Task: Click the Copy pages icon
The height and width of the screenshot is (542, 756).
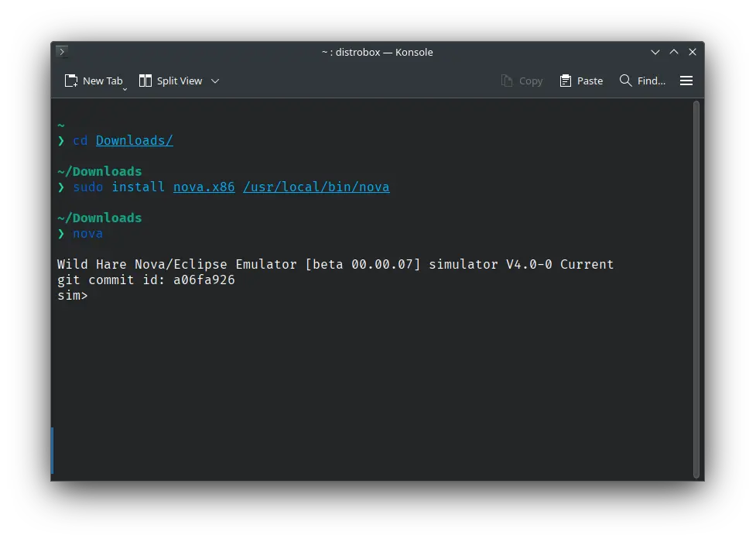Action: point(506,81)
